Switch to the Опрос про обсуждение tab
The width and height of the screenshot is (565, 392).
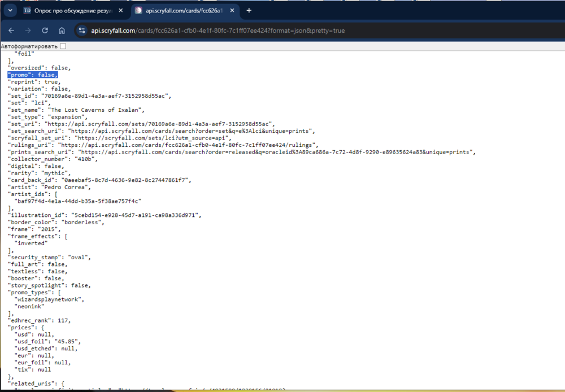[x=73, y=11]
